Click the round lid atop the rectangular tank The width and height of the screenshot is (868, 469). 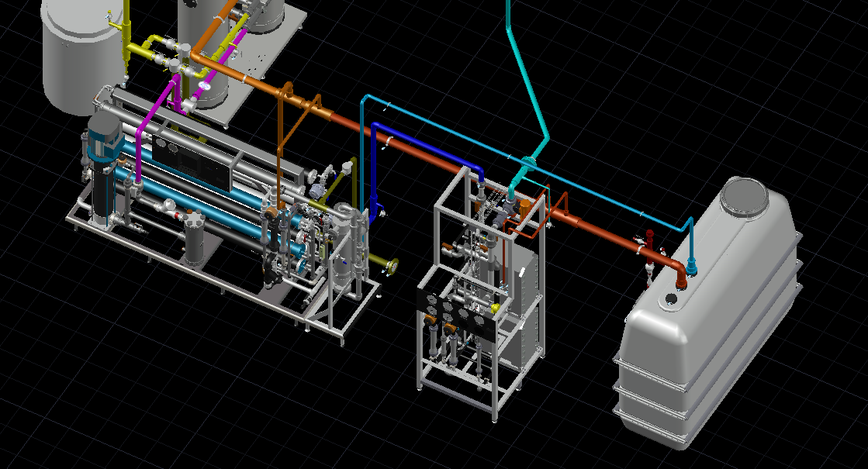point(745,198)
